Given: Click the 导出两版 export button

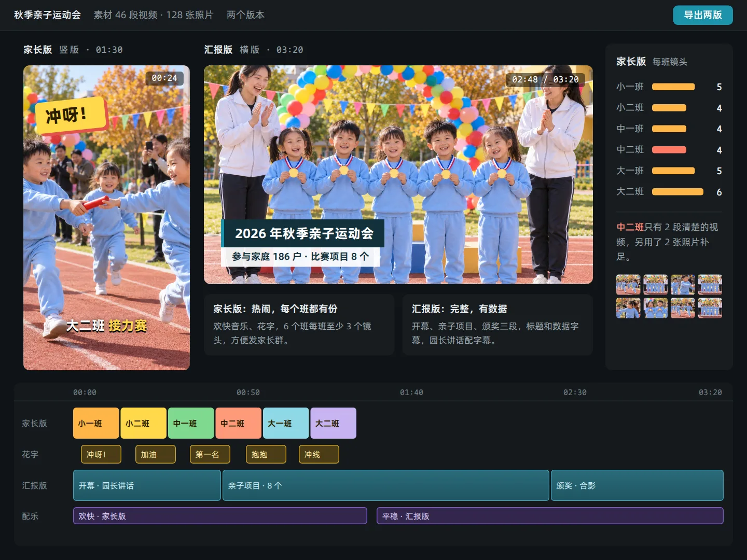Looking at the screenshot, I should (703, 15).
